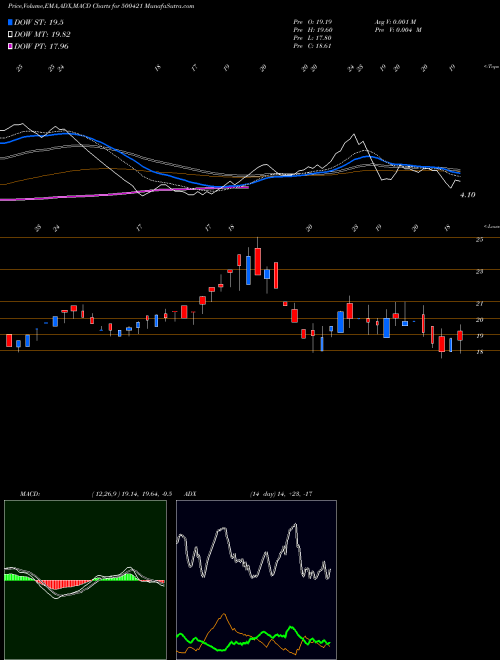Click the price axis label 21
The width and height of the screenshot is (500, 660).
tap(479, 303)
